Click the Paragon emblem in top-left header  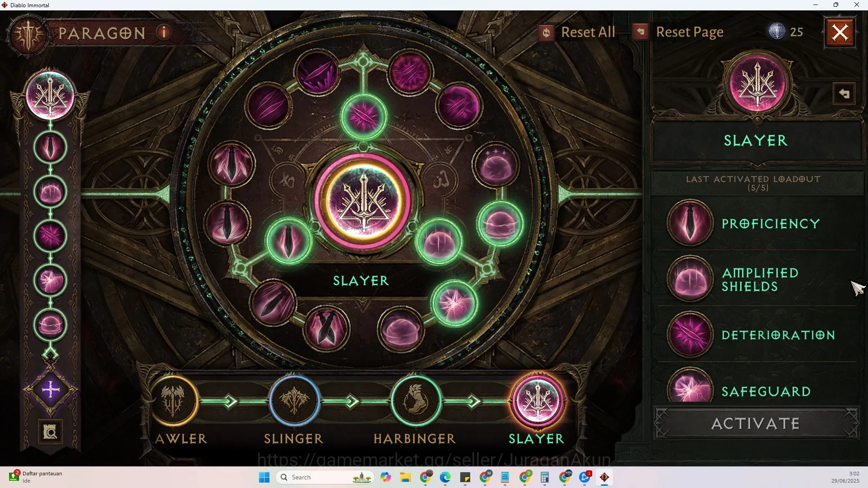tap(29, 34)
